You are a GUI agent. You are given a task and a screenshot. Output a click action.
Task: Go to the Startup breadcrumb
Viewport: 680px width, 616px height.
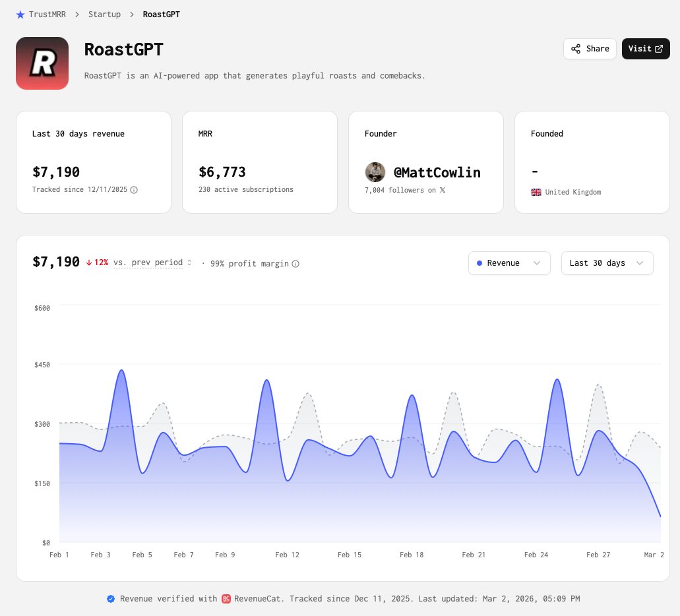(104, 15)
